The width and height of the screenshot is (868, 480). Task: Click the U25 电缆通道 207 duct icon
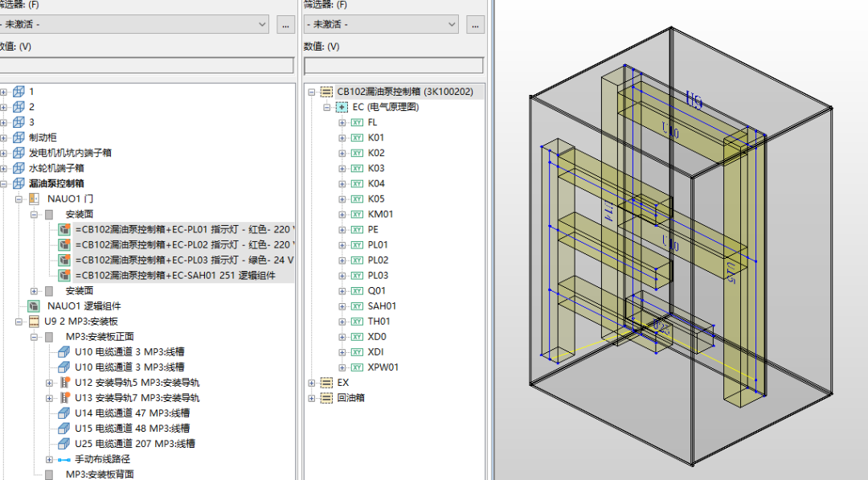[x=64, y=444]
